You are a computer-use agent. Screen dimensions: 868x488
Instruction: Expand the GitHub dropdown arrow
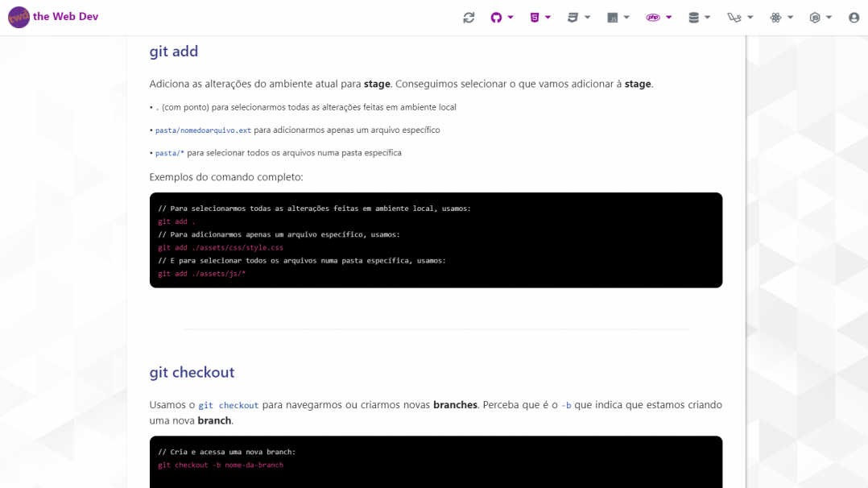point(510,17)
